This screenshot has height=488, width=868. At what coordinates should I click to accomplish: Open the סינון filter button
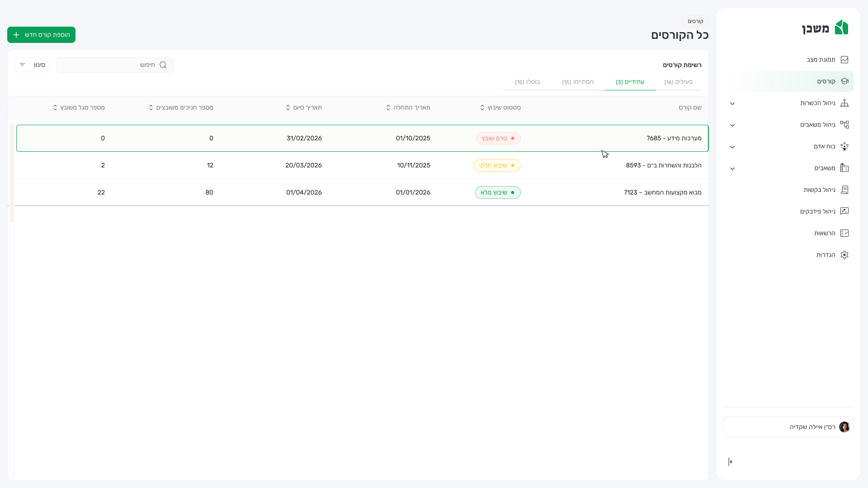tap(33, 65)
